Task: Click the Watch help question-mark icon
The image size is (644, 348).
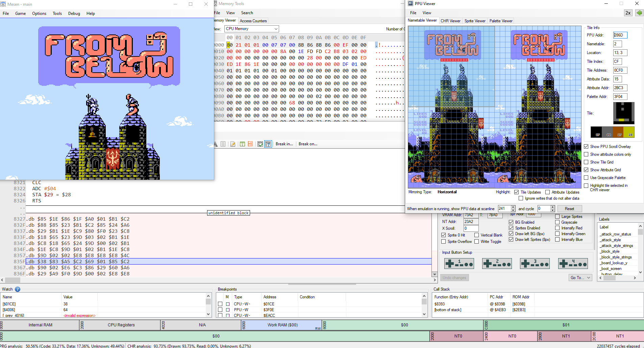Action: coord(18,289)
